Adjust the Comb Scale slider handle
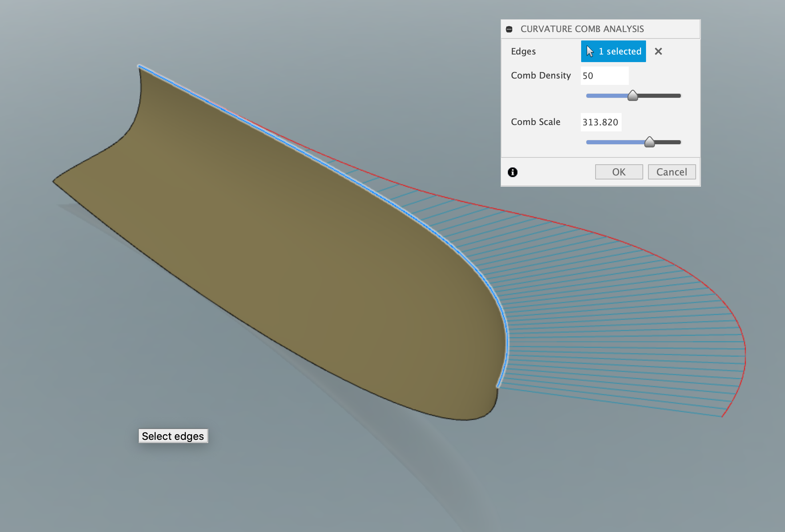Image resolution: width=785 pixels, height=532 pixels. coord(649,142)
